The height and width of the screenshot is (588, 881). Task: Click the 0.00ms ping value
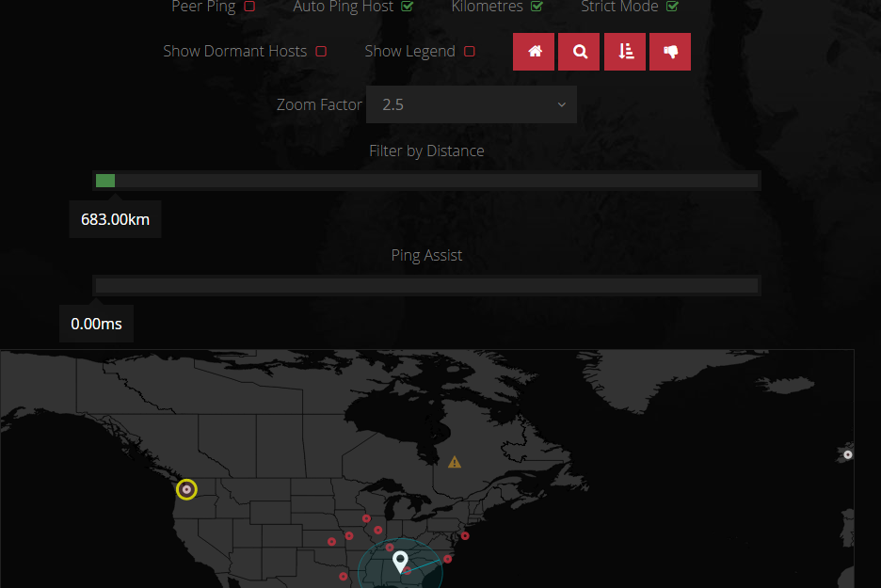pyautogui.click(x=96, y=324)
